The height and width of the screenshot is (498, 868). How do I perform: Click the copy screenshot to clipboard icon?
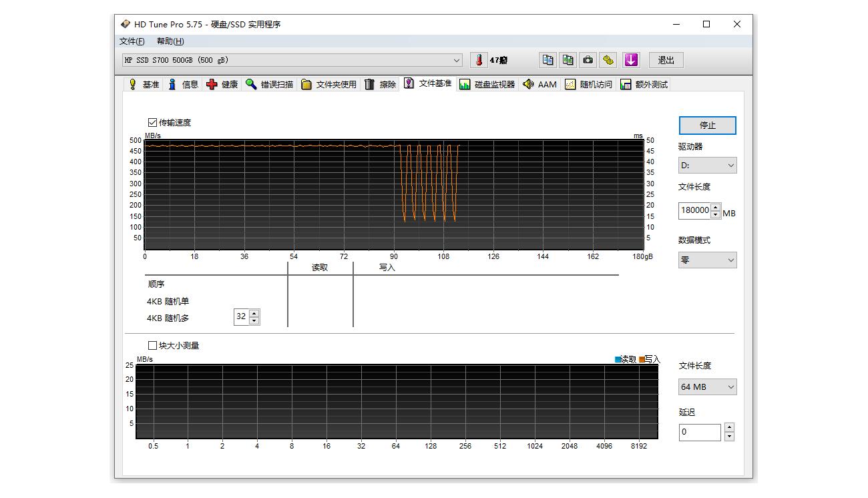pyautogui.click(x=568, y=60)
